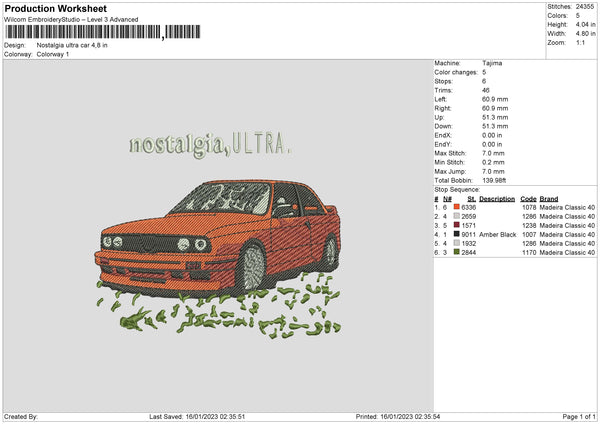
Task: Click the Trims value 46
Action: pos(486,90)
